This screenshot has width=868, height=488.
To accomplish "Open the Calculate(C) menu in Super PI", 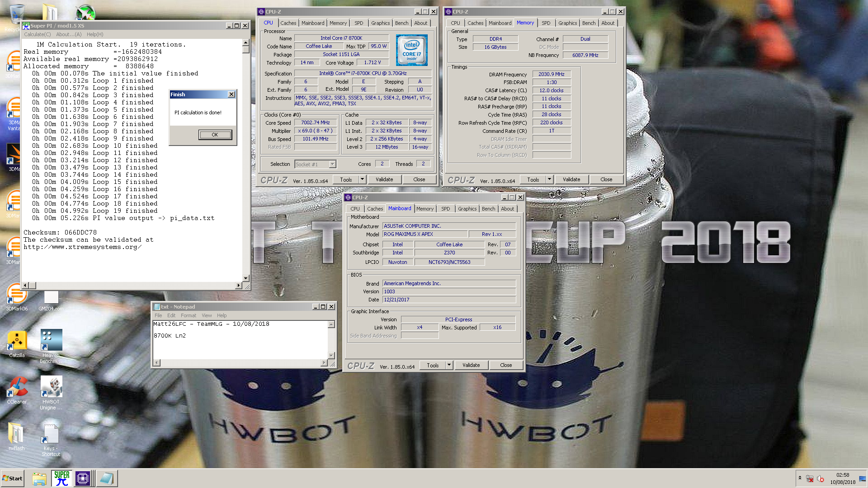I will pyautogui.click(x=37, y=34).
